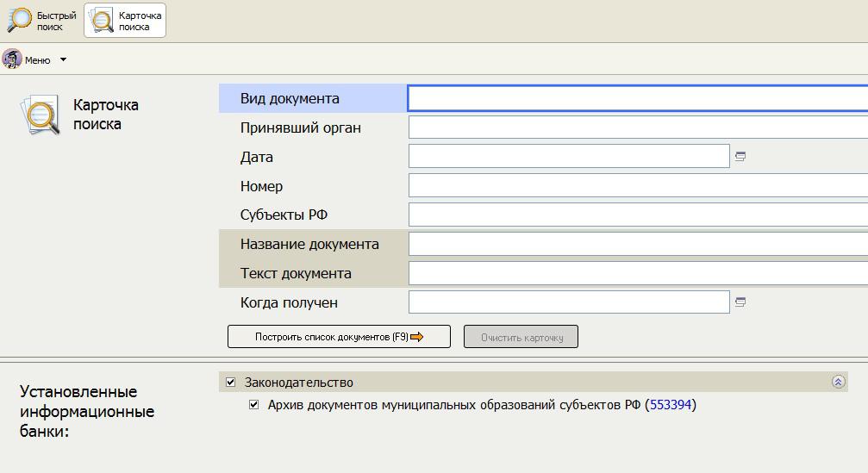Uncheck the Законодательство checkbox
The height and width of the screenshot is (473, 868).
pyautogui.click(x=230, y=383)
